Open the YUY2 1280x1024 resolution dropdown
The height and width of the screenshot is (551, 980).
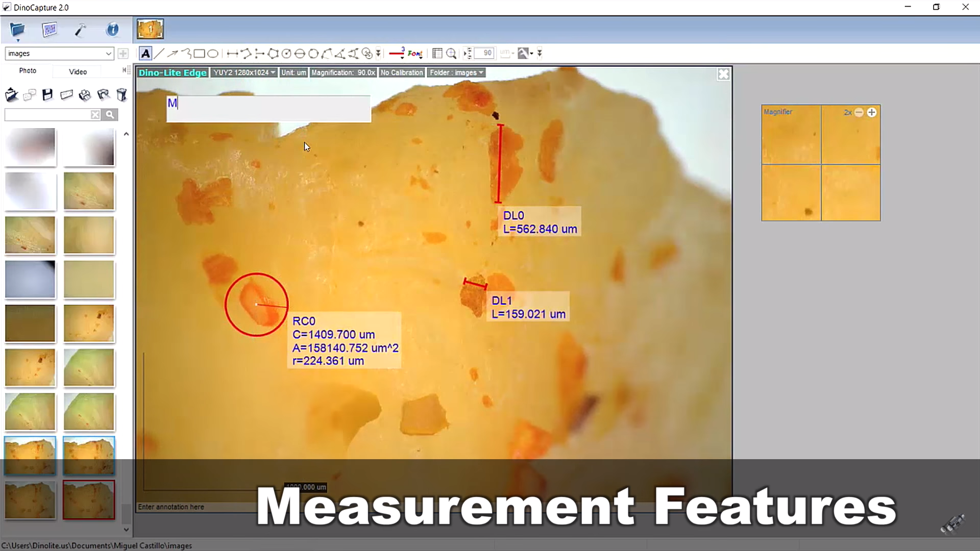(x=244, y=72)
